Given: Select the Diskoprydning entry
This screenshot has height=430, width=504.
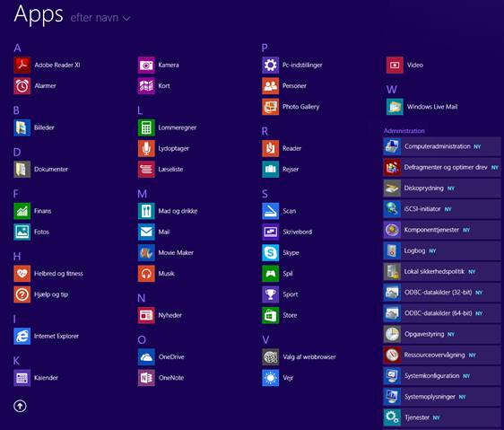Looking at the screenshot, I should click(442, 189).
